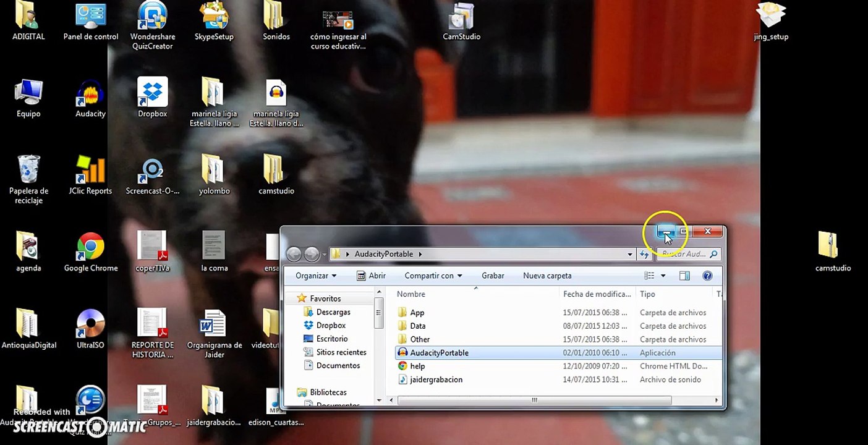
Task: Sort files by the Nombre column
Action: 475,294
